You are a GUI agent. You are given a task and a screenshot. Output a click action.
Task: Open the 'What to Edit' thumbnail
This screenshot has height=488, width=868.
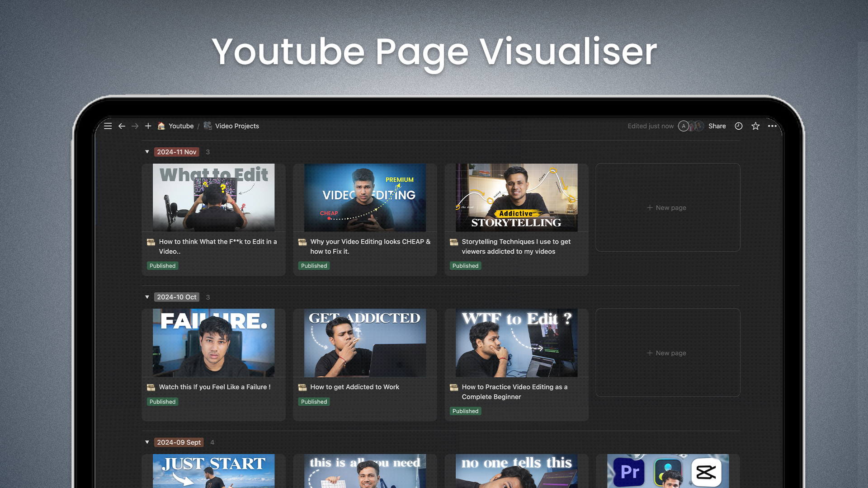(213, 197)
